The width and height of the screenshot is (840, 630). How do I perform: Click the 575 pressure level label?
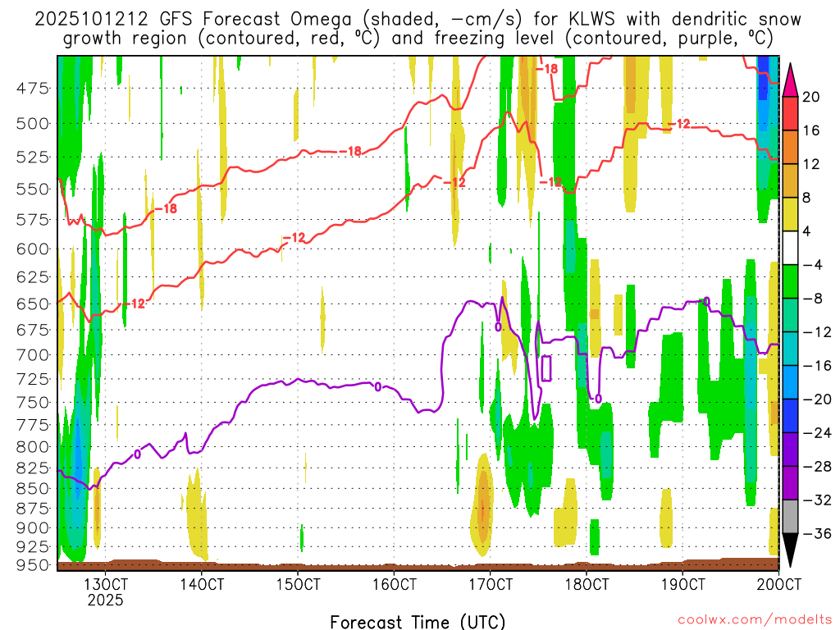click(33, 220)
